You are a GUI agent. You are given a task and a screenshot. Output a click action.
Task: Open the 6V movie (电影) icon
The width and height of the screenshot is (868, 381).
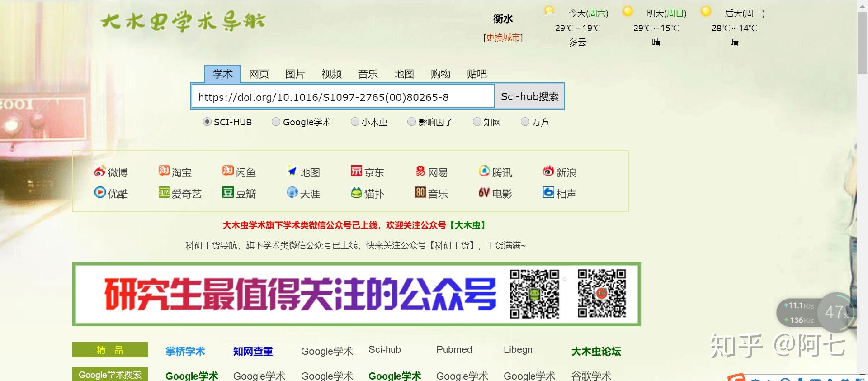tap(484, 192)
